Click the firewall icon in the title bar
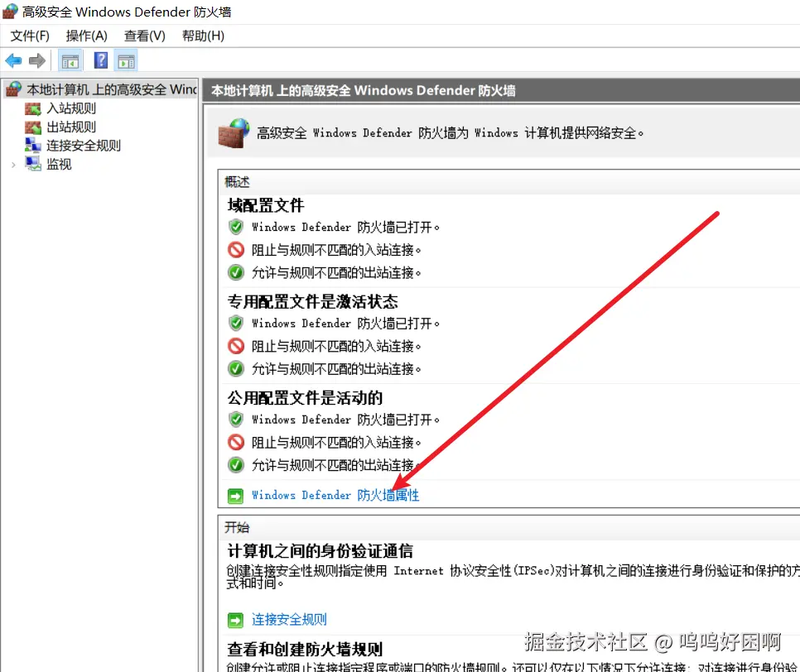The height and width of the screenshot is (672, 800). 10,11
